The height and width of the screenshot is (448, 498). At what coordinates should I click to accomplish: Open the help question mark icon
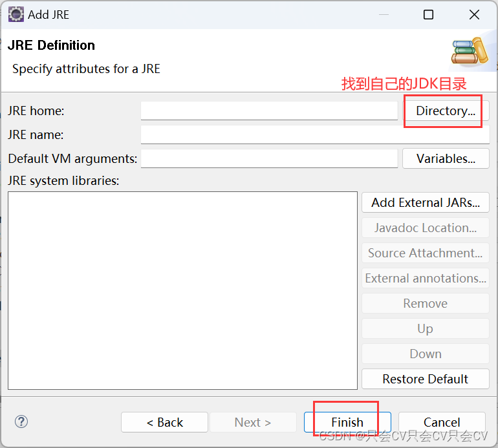point(21,421)
